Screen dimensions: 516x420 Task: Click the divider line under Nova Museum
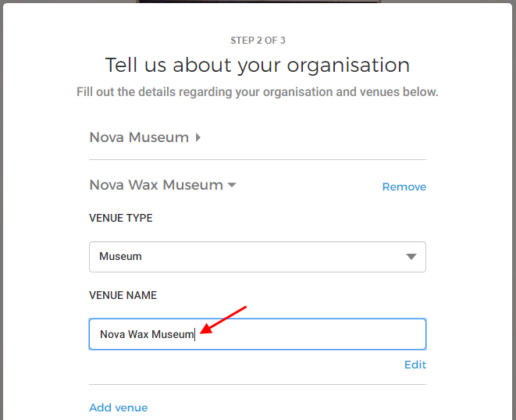(258, 160)
